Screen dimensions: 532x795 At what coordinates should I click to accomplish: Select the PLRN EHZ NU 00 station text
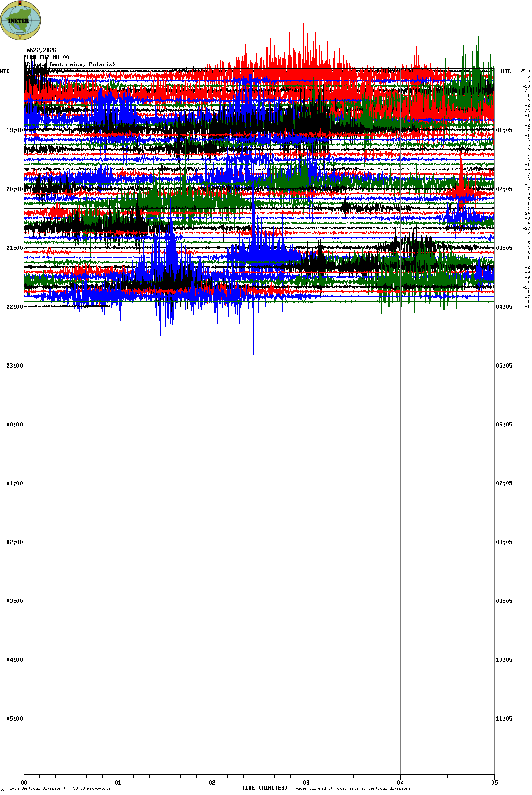47,57
